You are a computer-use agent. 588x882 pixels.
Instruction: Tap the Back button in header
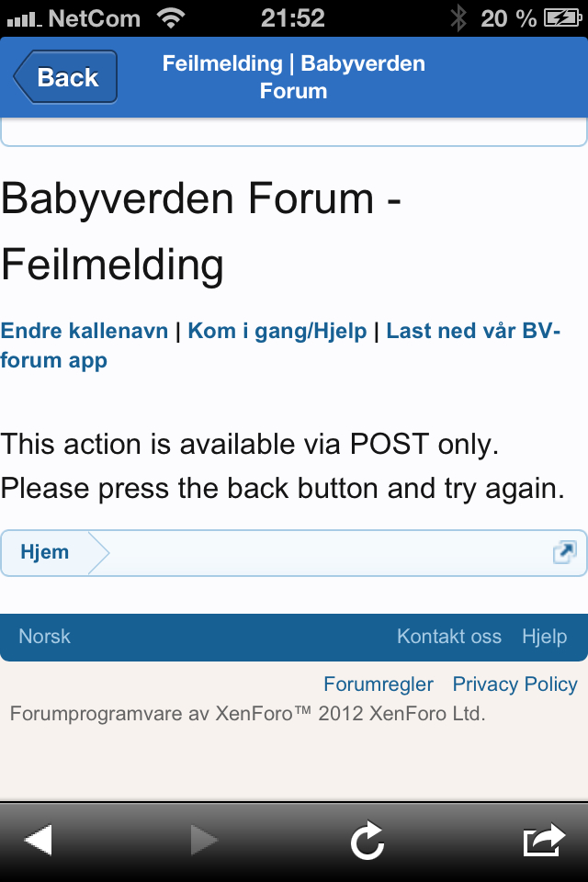(66, 77)
